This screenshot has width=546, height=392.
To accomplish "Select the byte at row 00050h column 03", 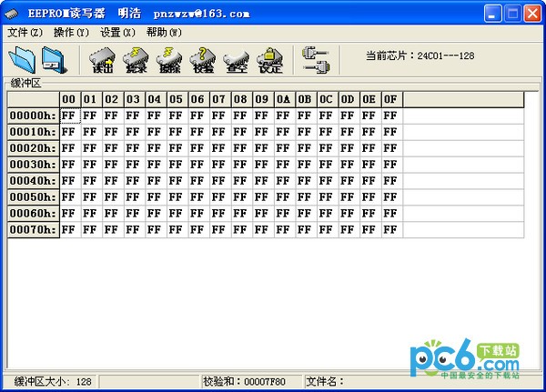I will point(135,197).
